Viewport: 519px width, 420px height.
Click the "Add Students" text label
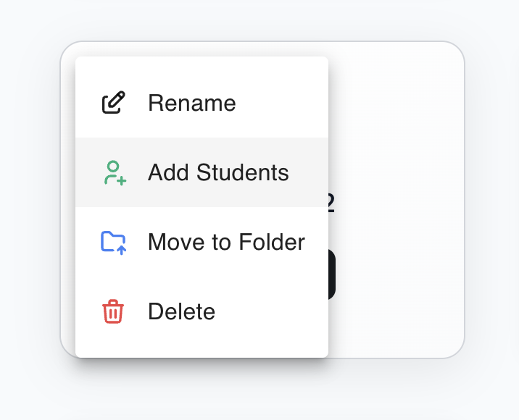tap(218, 172)
